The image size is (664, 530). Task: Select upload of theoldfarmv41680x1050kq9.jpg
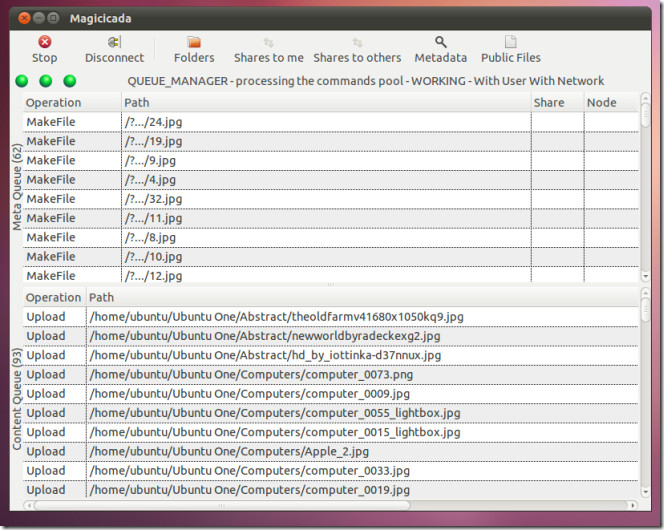(330, 317)
